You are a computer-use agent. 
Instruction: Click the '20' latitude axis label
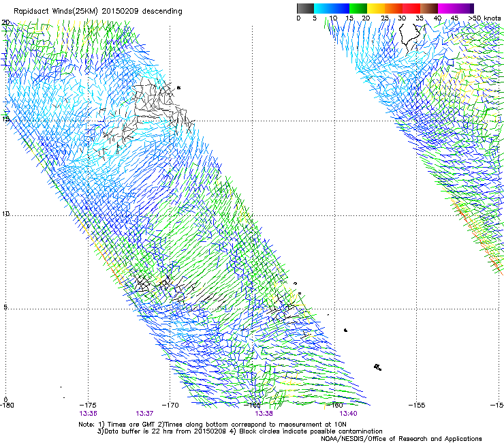(5, 22)
